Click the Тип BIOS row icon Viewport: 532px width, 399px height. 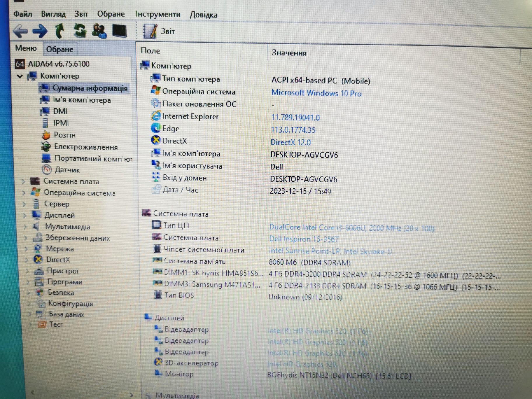157,295
